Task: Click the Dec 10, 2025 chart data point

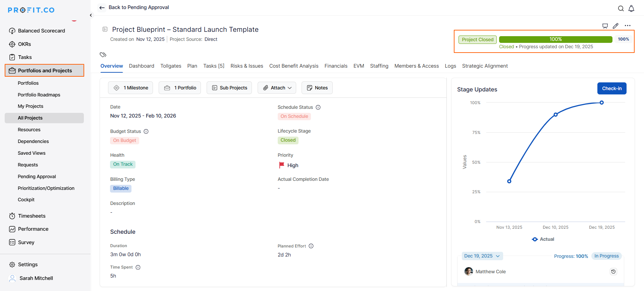Action: (x=555, y=115)
